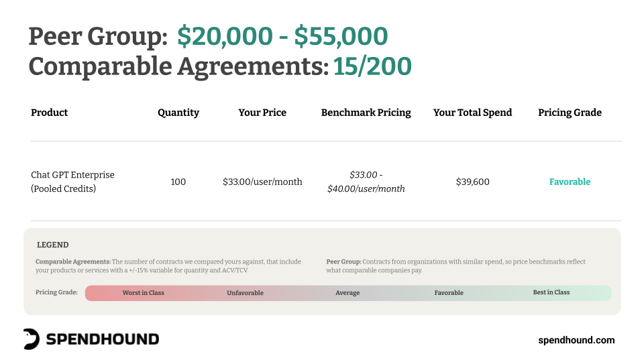This screenshot has width=644, height=362.
Task: Click the green Favorable grade label
Action: coord(570,182)
